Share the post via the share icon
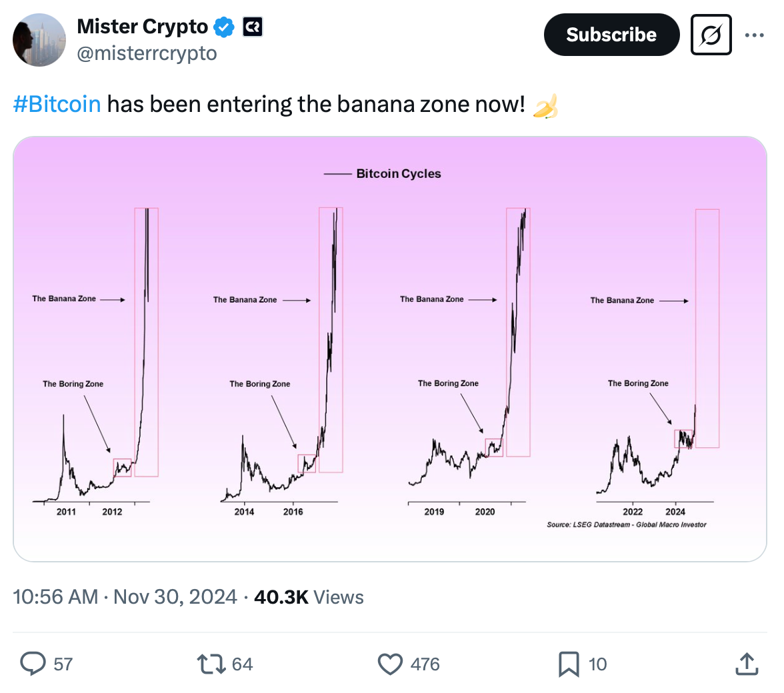Screen dimensions: 784x693 747,663
